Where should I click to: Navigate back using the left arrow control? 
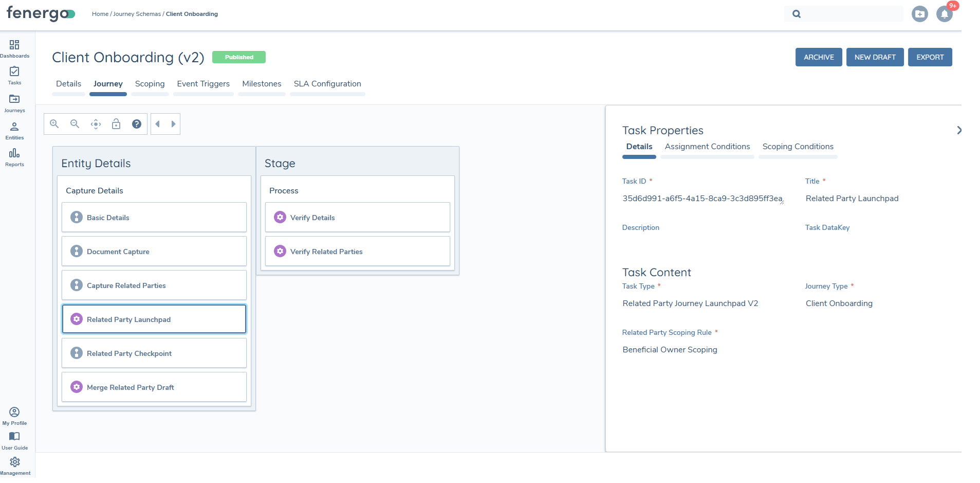pos(157,123)
